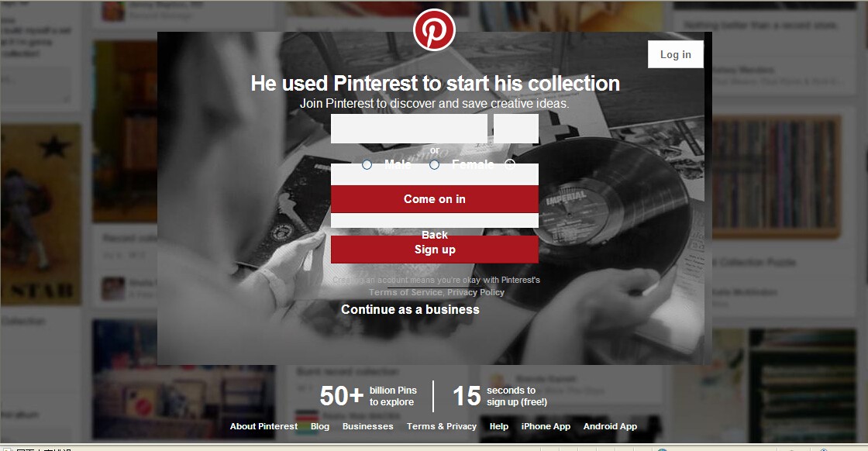Open the iPhone App footer link
This screenshot has height=451, width=868.
pyautogui.click(x=546, y=426)
